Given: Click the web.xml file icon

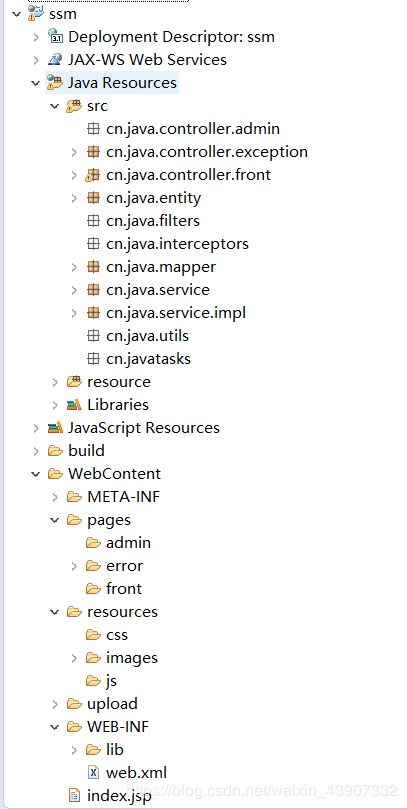Looking at the screenshot, I should (93, 772).
